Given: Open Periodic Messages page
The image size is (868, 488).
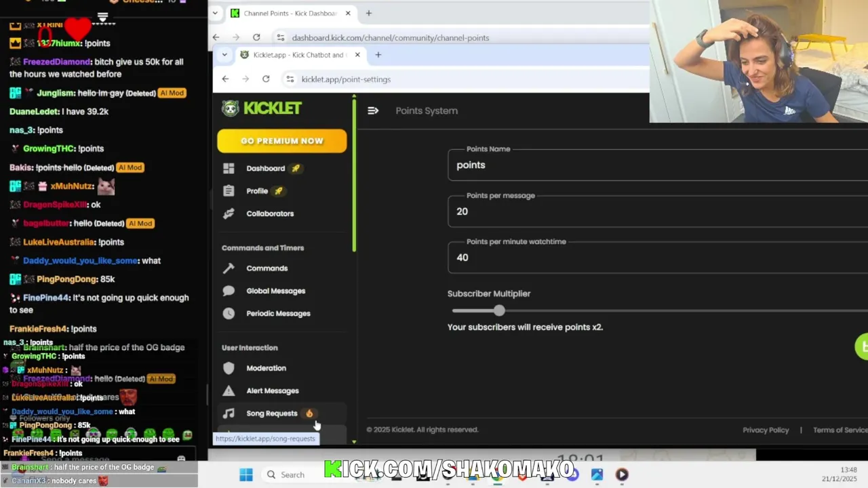Looking at the screenshot, I should coord(278,313).
